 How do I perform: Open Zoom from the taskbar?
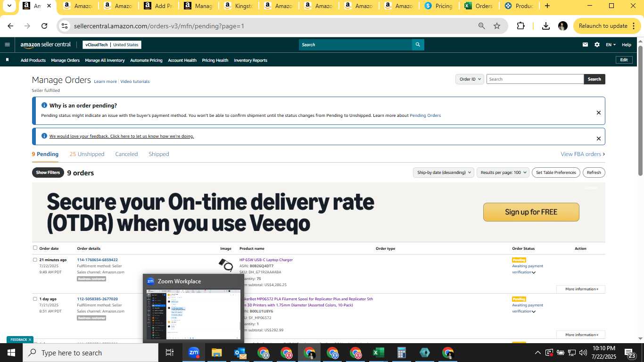(194, 353)
